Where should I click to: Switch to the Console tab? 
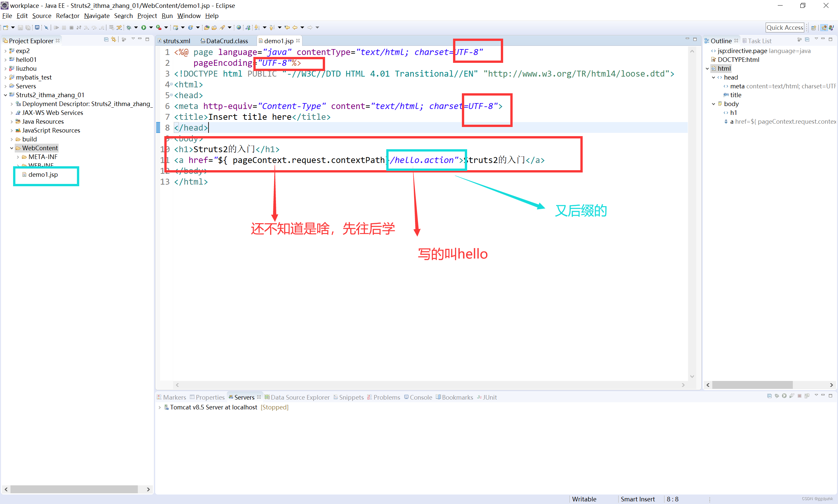[418, 397]
